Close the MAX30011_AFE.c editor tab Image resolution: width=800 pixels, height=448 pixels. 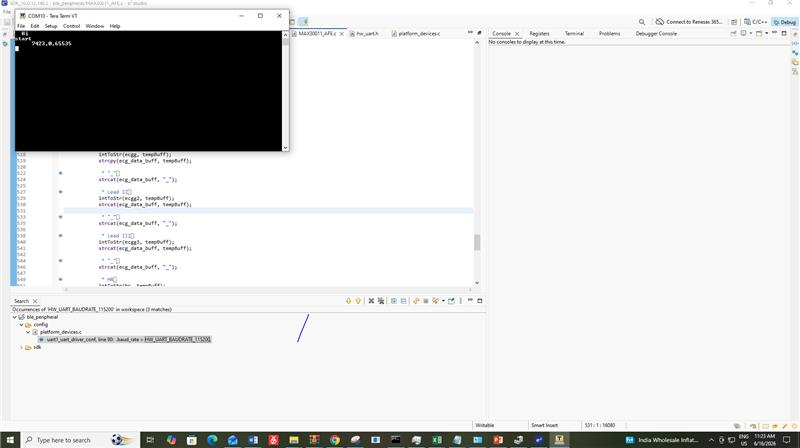click(x=341, y=34)
